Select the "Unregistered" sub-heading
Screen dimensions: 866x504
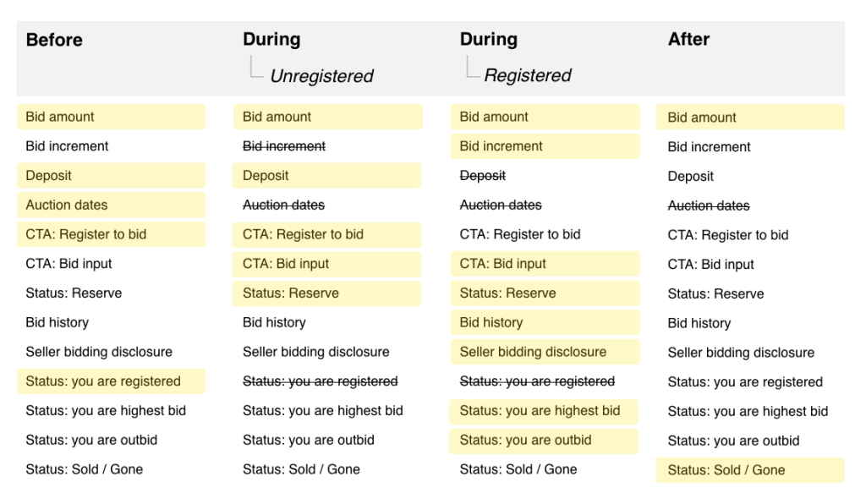coord(321,76)
